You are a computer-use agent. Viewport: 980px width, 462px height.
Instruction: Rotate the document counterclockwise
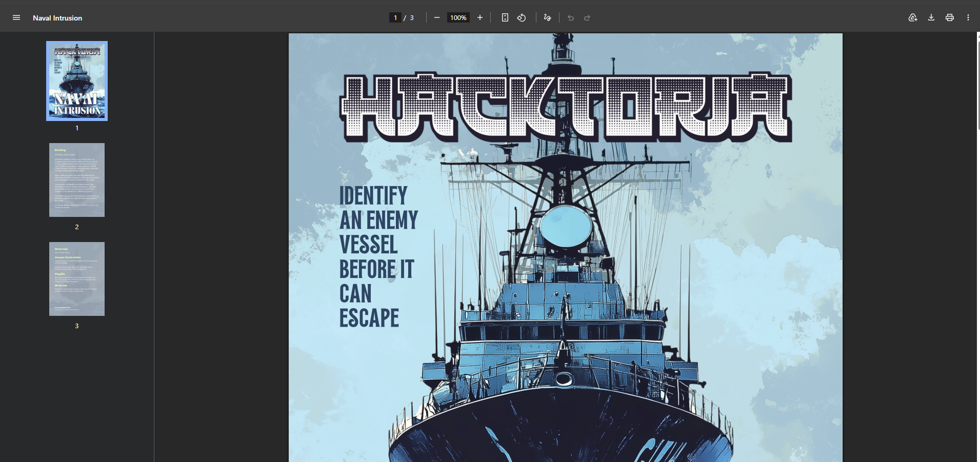[x=522, y=17]
